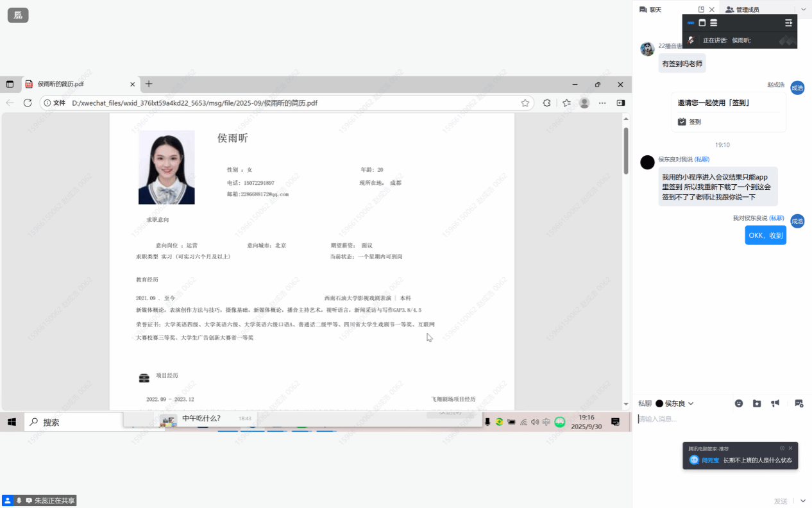Collapse the floating speaker bar panel

pos(788,23)
